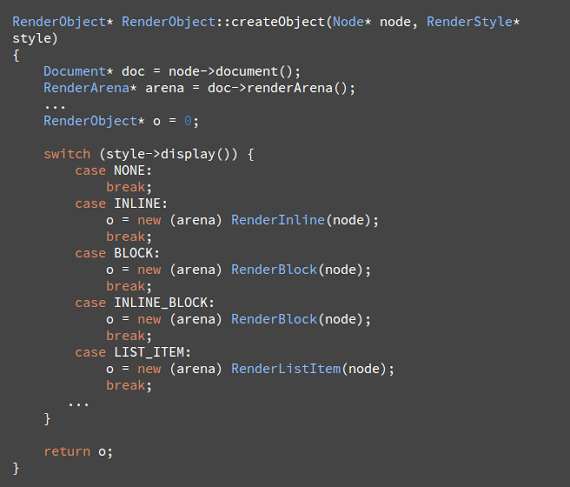The height and width of the screenshot is (487, 570).
Task: Click the 'style)' parameter on second line
Action: [35, 39]
